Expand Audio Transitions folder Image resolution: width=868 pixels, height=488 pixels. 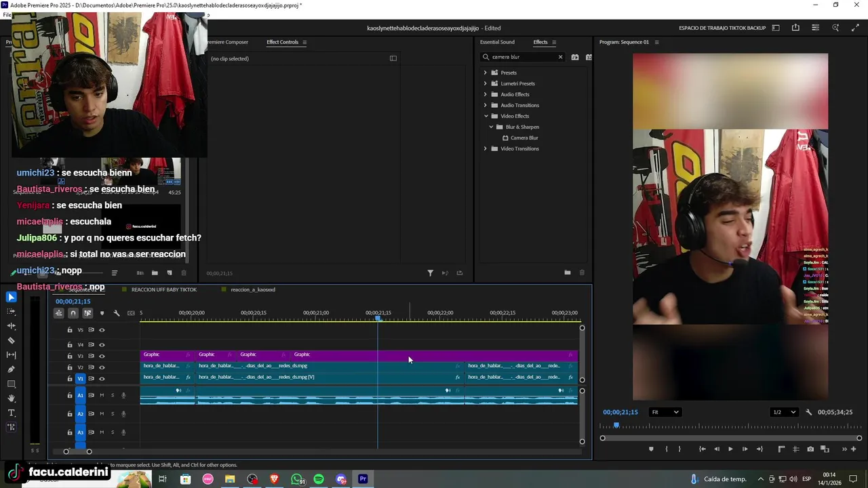click(485, 105)
